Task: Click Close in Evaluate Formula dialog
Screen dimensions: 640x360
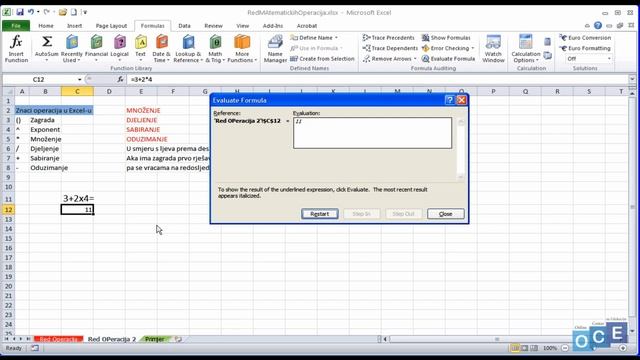Action: coord(445,214)
